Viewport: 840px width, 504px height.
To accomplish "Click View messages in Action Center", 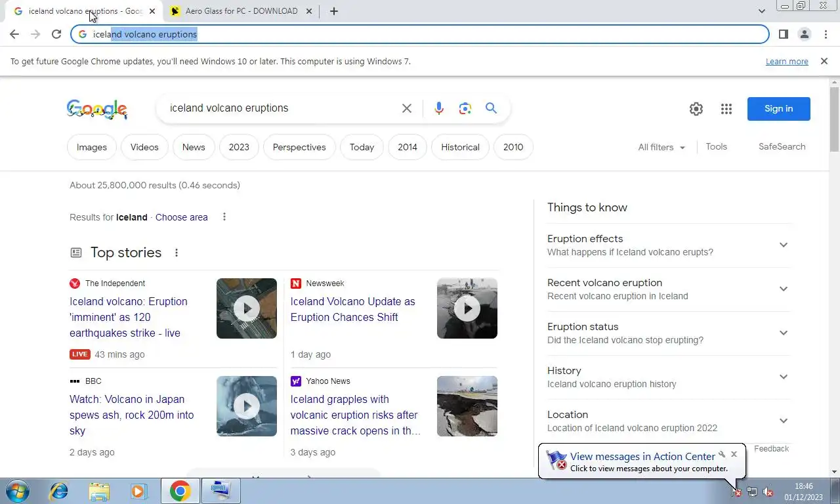I will coord(642,456).
